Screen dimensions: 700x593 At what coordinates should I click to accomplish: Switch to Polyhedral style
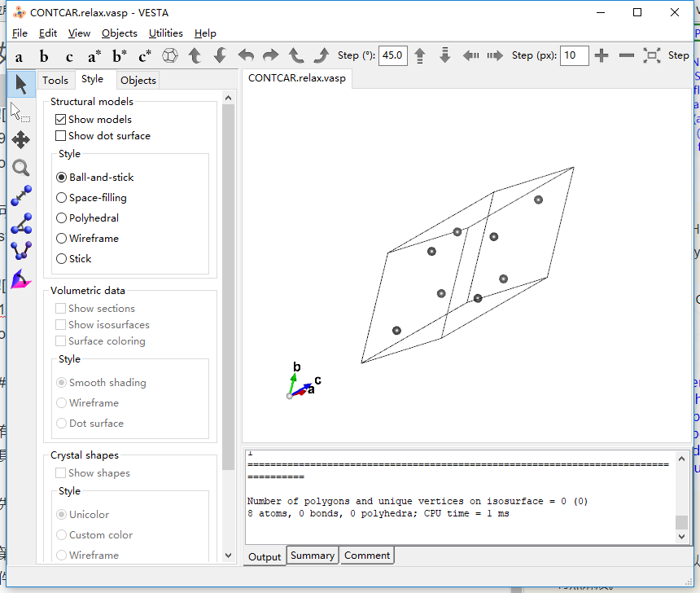click(62, 218)
